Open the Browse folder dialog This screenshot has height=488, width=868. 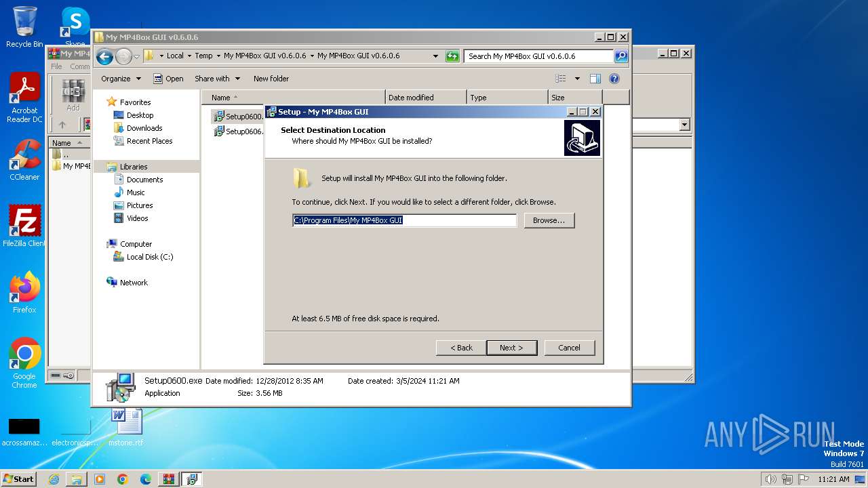[x=549, y=220]
